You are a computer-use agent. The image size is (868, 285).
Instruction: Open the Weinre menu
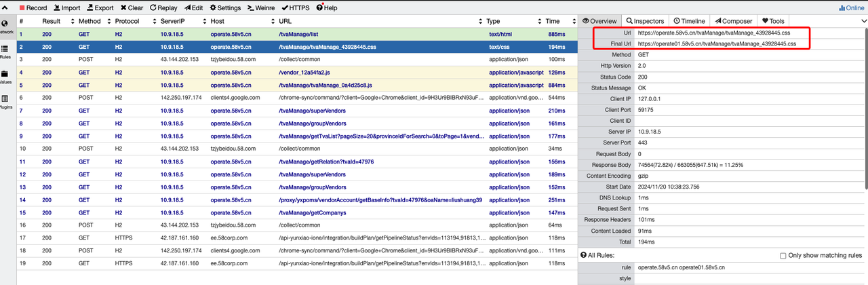coord(262,8)
